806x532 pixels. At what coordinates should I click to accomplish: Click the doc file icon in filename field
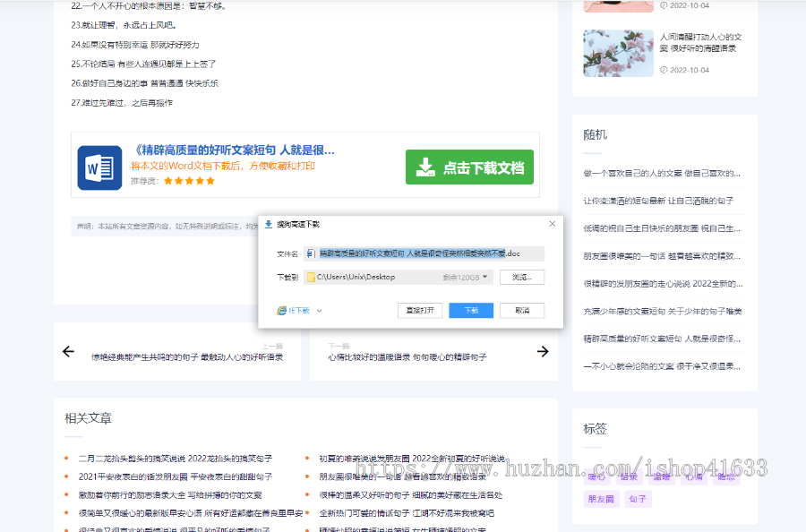pos(311,253)
